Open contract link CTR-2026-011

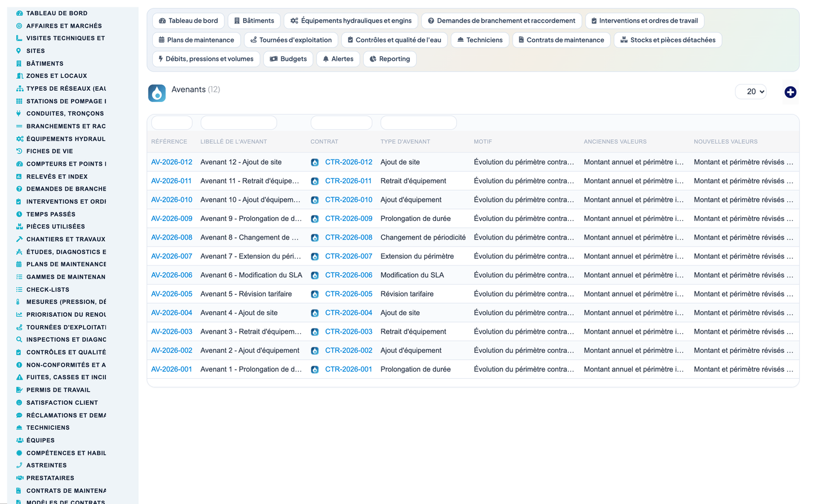(349, 181)
